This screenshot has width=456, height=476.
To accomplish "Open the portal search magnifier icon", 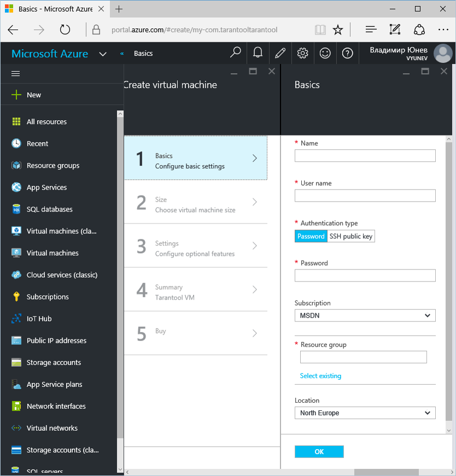I will [236, 53].
